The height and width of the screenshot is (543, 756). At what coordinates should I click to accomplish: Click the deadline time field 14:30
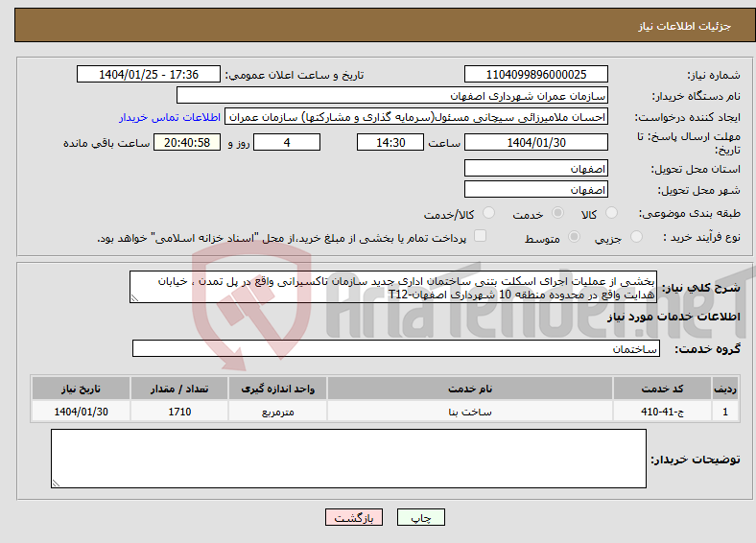[x=390, y=142]
